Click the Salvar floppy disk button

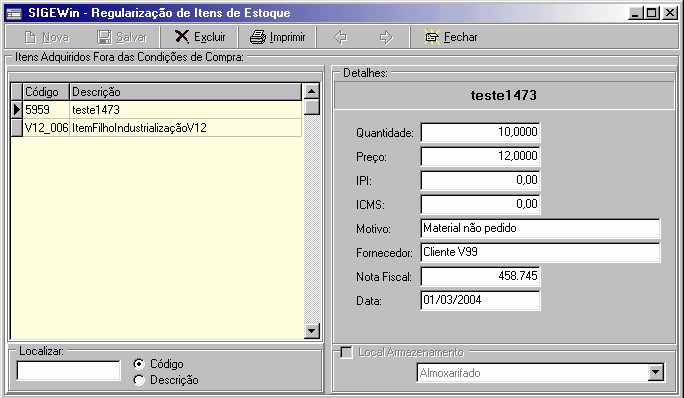pyautogui.click(x=122, y=37)
